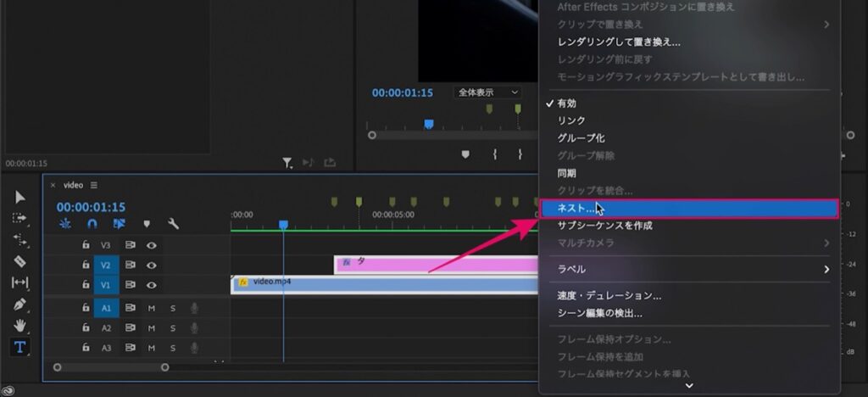The image size is (868, 397).
Task: Select pink text clip on V2
Action: pyautogui.click(x=437, y=264)
